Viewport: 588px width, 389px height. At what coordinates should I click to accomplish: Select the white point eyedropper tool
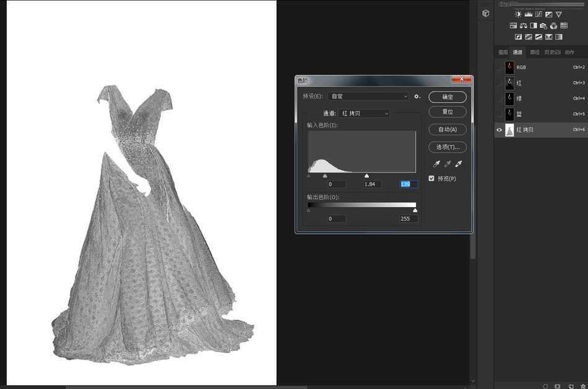click(x=458, y=163)
